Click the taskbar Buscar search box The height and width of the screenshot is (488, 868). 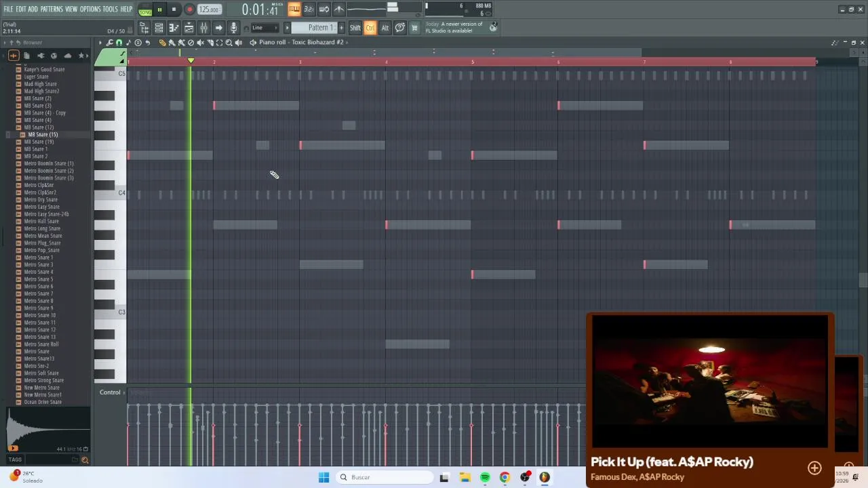(384, 477)
